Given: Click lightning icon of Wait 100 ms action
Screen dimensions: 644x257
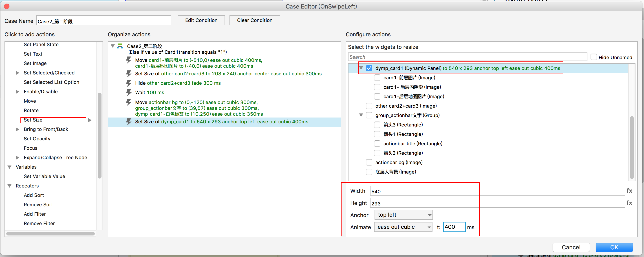Looking at the screenshot, I should coord(129,92).
